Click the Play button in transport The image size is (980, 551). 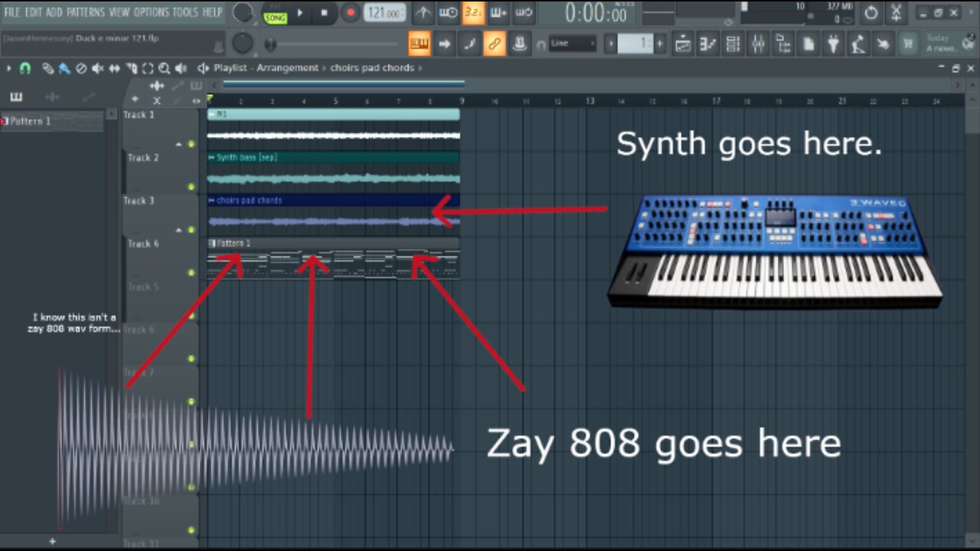299,13
